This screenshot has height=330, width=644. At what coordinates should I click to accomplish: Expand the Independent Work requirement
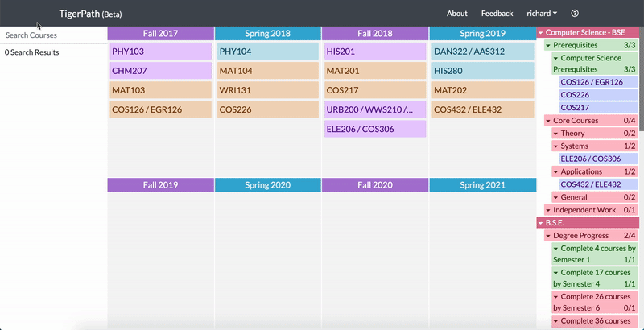coord(548,210)
